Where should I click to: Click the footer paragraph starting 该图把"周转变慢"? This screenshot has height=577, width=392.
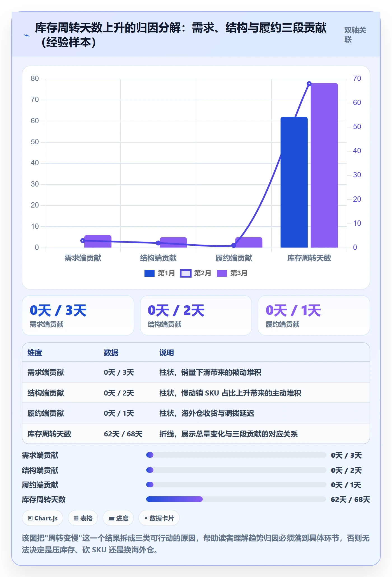pos(196,544)
